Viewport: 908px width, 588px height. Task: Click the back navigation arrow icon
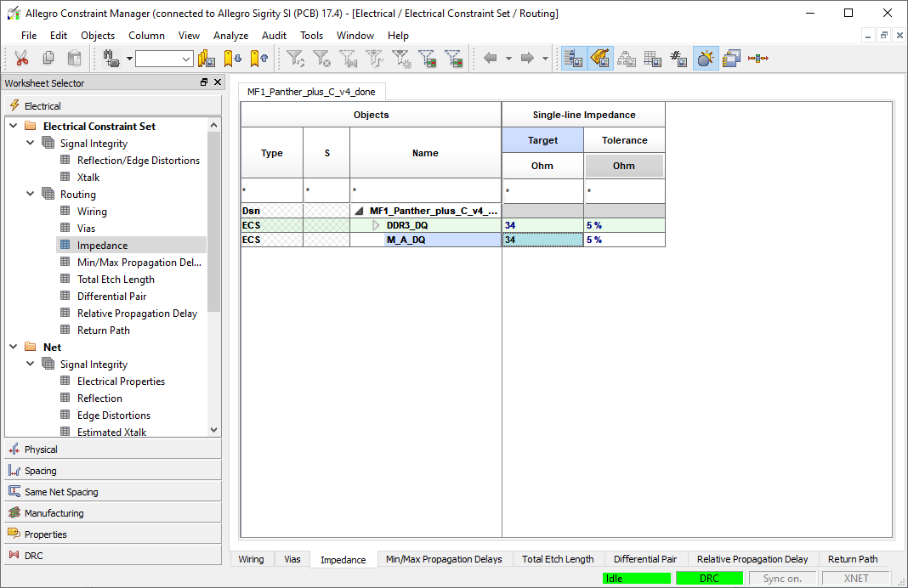[x=490, y=59]
